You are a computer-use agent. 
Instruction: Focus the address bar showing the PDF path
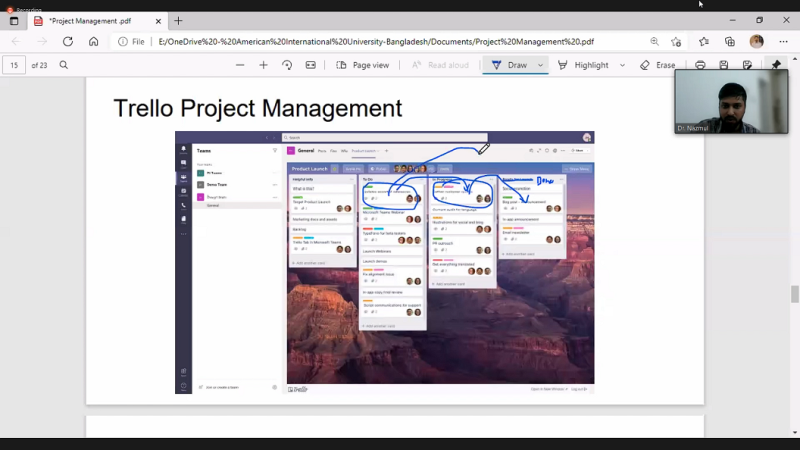(x=376, y=42)
